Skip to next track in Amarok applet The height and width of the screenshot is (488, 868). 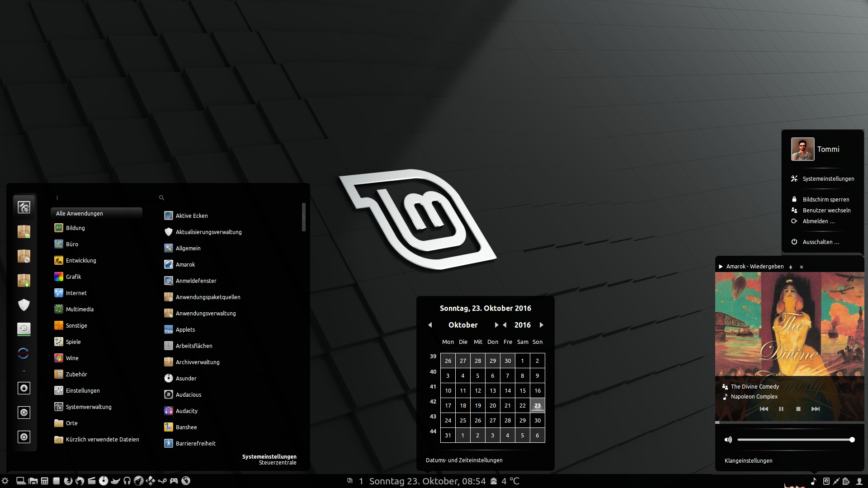(x=816, y=409)
